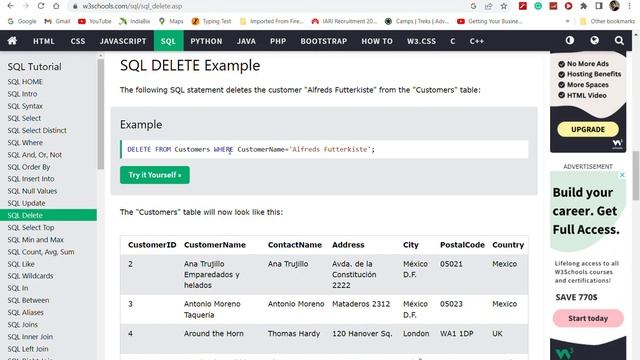The height and width of the screenshot is (360, 640).
Task: Click the Try it Yourself button
Action: [155, 175]
